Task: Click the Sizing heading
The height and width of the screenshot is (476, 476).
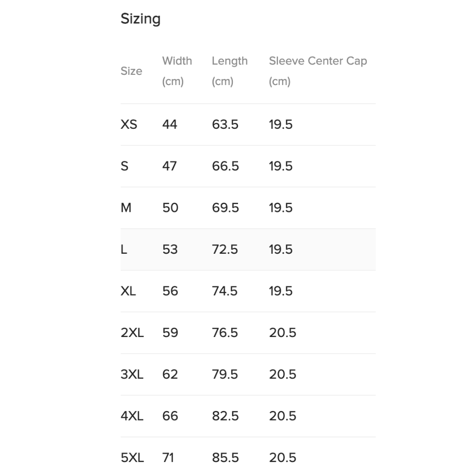Action: 140,19
